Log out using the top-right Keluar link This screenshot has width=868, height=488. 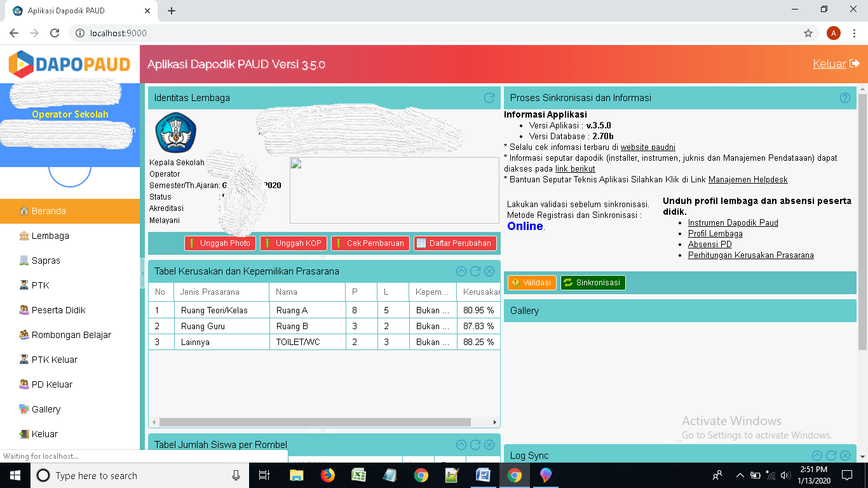pyautogui.click(x=836, y=64)
